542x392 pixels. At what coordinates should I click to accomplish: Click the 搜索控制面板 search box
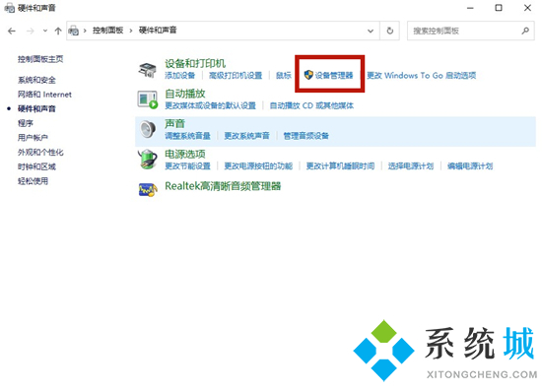[470, 31]
